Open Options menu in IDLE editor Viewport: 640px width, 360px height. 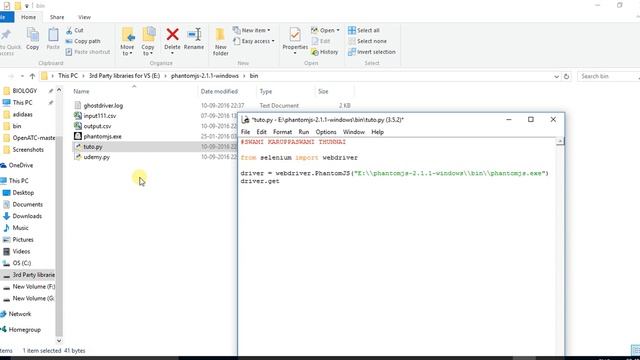click(x=326, y=132)
